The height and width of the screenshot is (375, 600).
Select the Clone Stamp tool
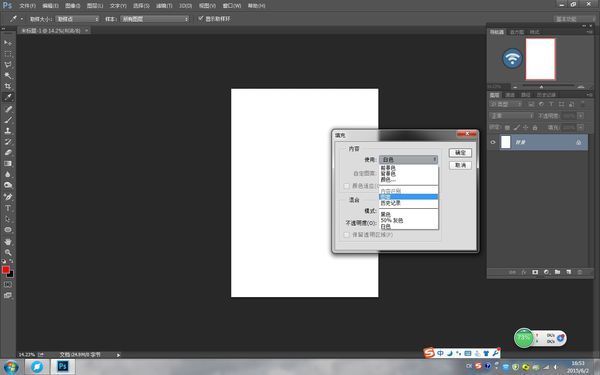click(8, 130)
